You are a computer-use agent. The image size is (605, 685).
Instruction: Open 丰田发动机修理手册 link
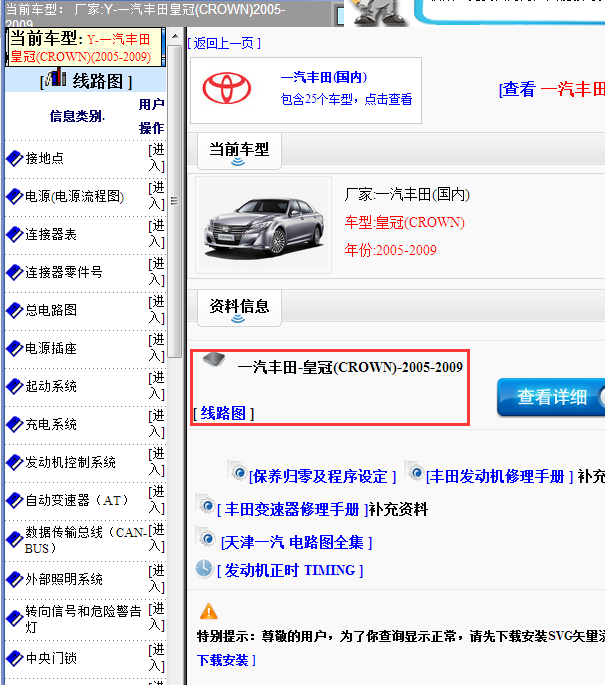click(x=500, y=476)
